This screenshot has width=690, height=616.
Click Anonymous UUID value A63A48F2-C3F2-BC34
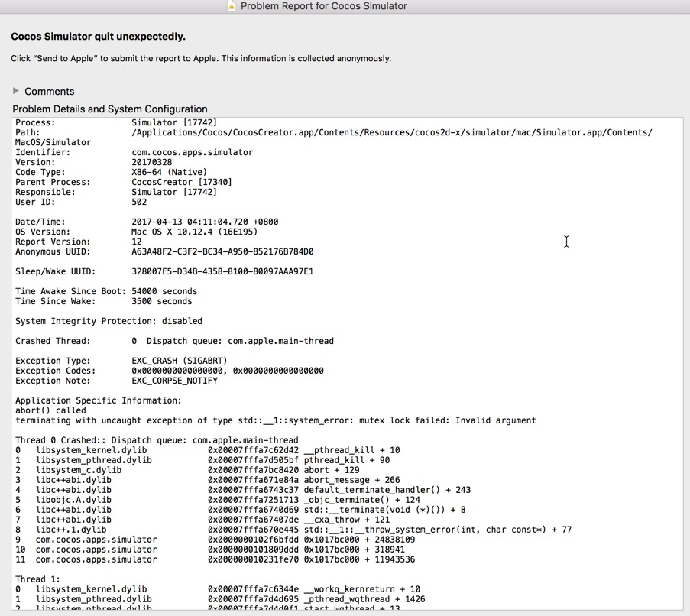coord(222,251)
